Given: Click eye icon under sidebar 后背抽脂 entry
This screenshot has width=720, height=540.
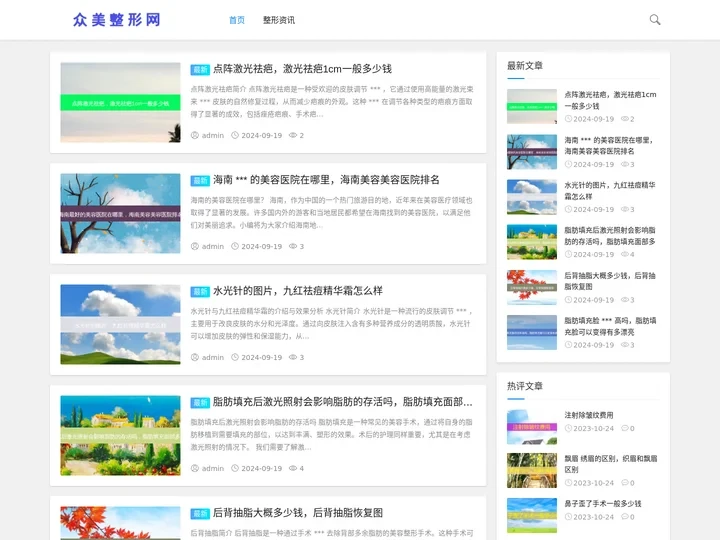Looking at the screenshot, I should (x=624, y=300).
